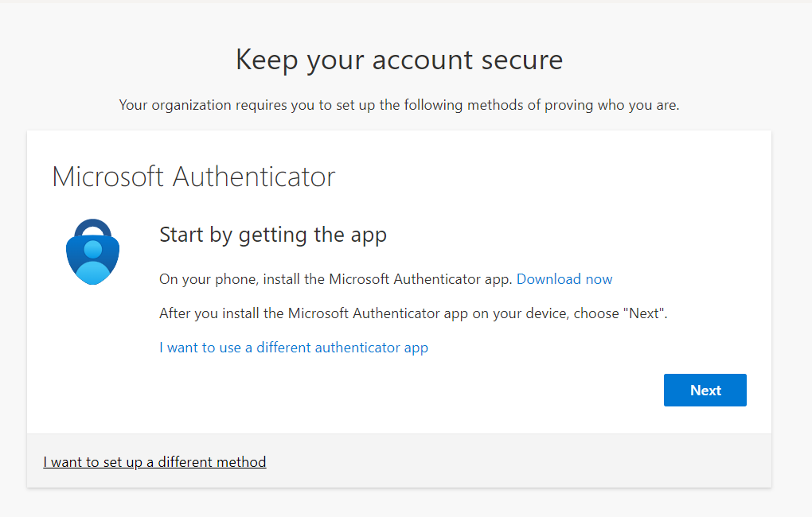Viewport: 812px width, 517px height.
Task: Click the word app in Start by getting heading
Action: 369,235
